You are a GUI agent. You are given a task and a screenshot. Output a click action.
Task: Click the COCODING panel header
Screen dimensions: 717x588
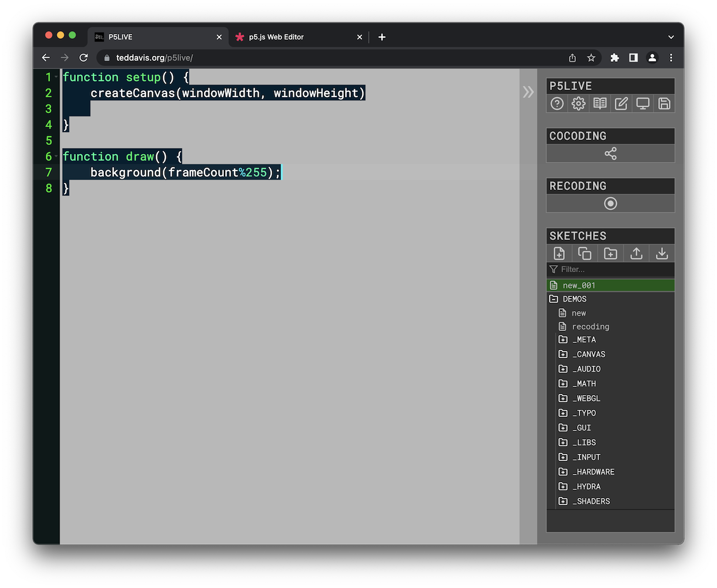click(x=611, y=136)
